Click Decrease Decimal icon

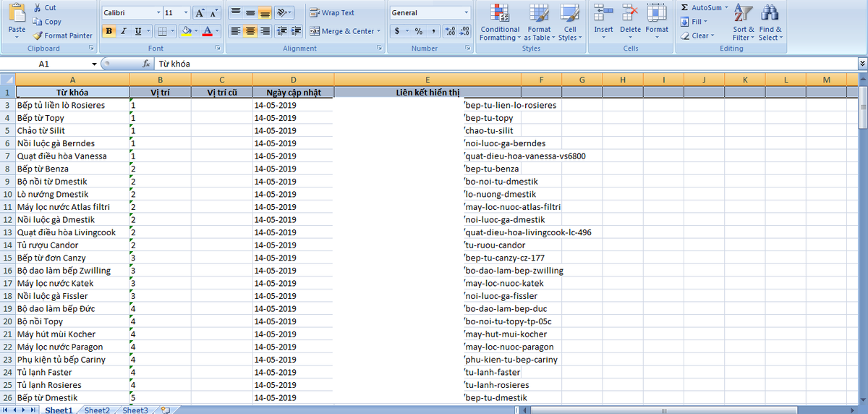point(464,31)
